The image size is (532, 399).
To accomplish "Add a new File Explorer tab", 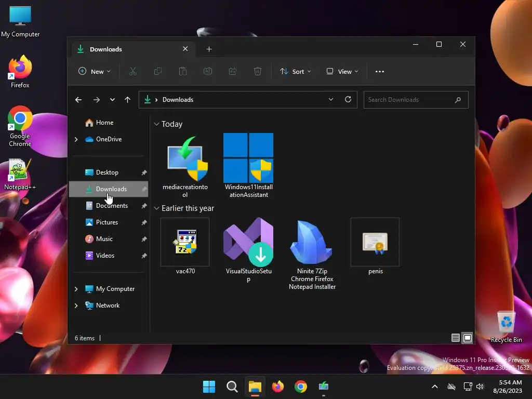I will click(x=209, y=49).
